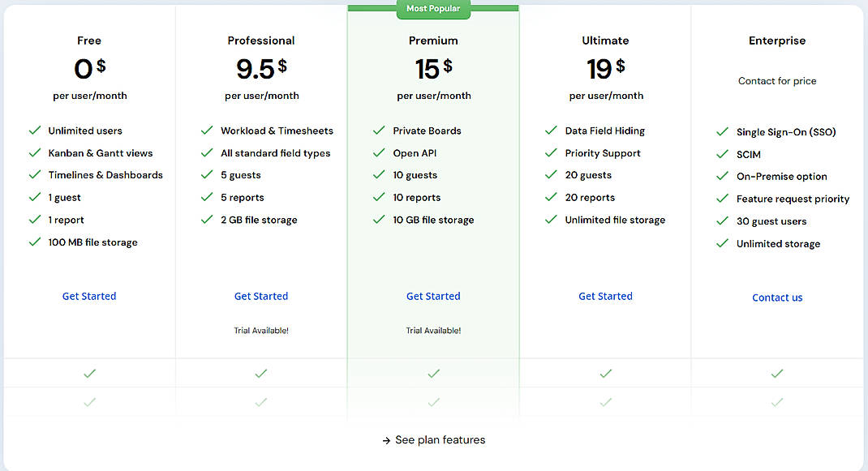Click the checkmark next to 10 GB file storage
Viewport: 868px width, 471px height.
coord(379,220)
